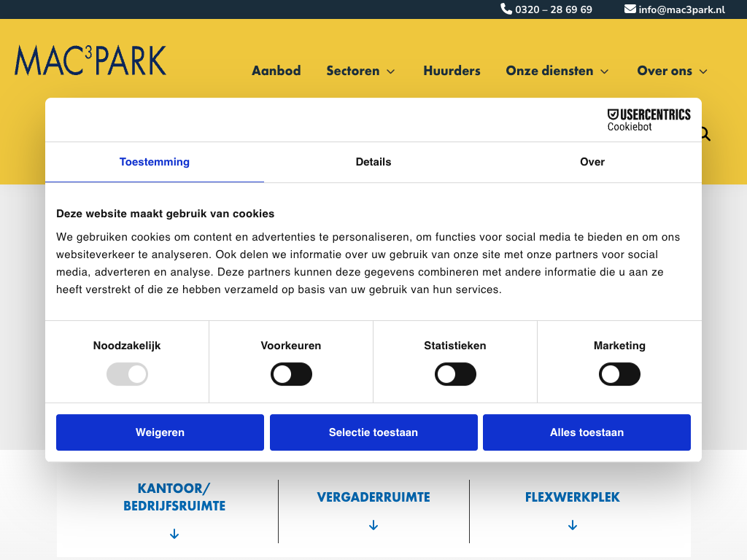The height and width of the screenshot is (560, 747).
Task: Open the Onze diensten dropdown
Action: pos(557,71)
